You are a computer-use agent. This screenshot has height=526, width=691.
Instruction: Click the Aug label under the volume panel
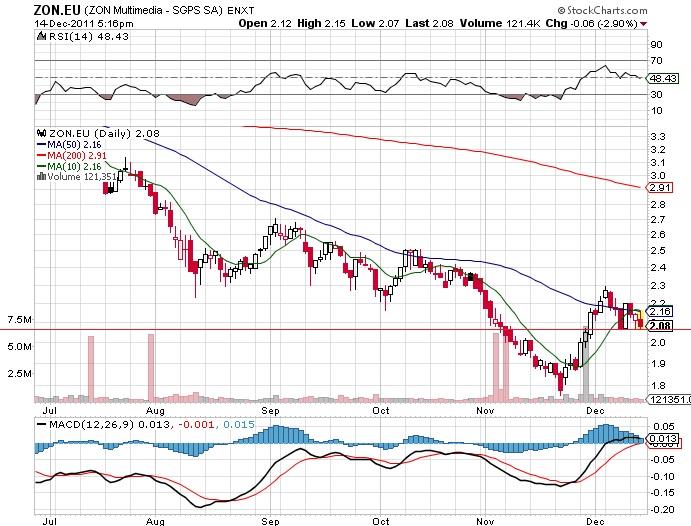(155, 411)
